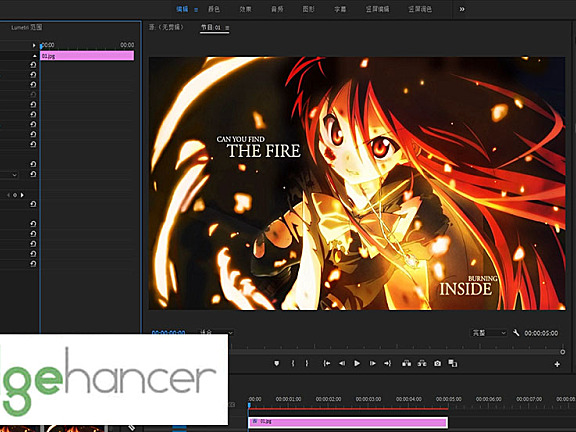Viewport: 576px width, 432px height.
Task: Click the Mark In button
Action: point(293,363)
